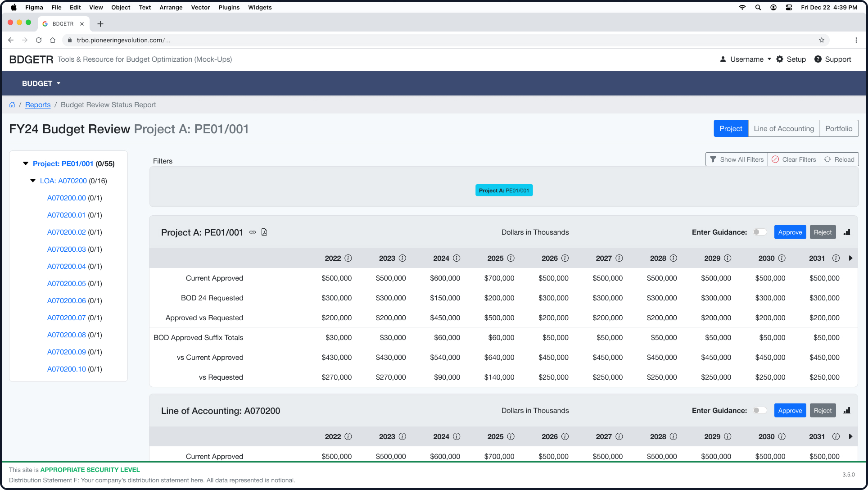Open the Username dropdown

click(x=746, y=59)
